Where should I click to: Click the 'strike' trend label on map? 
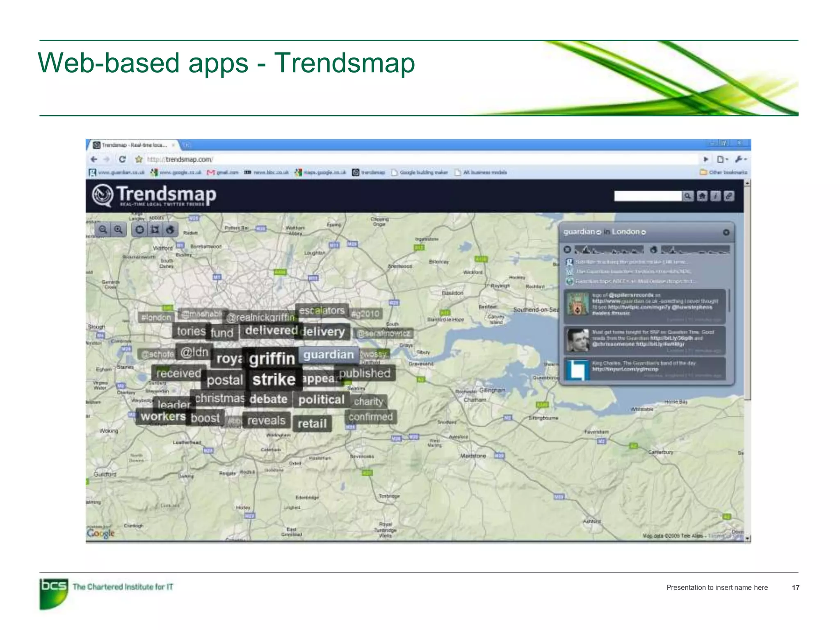tap(274, 380)
